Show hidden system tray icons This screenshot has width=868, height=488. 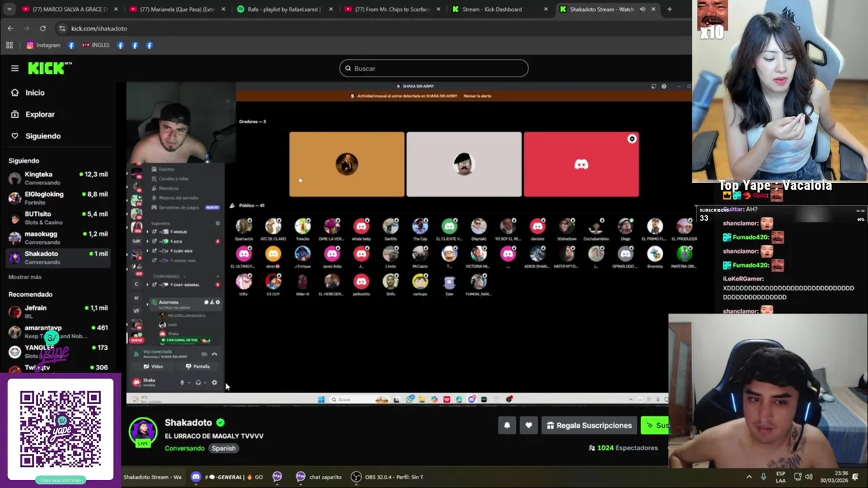click(x=749, y=477)
